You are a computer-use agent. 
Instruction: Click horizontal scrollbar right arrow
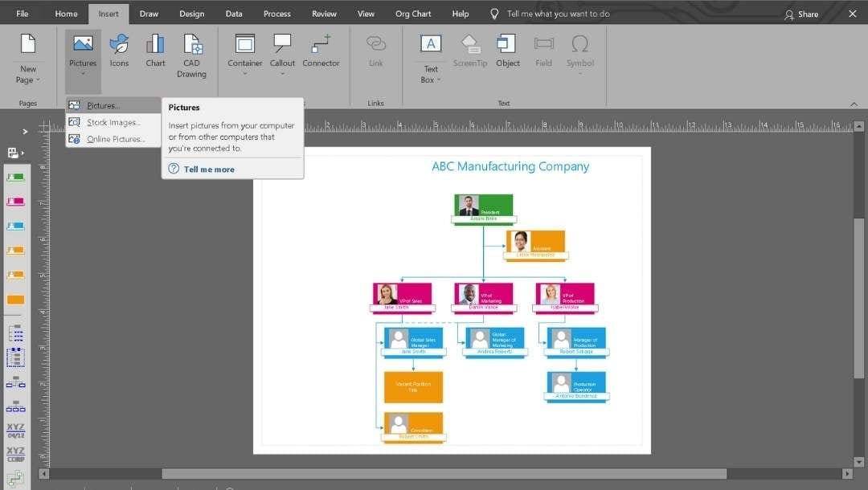[x=847, y=474]
